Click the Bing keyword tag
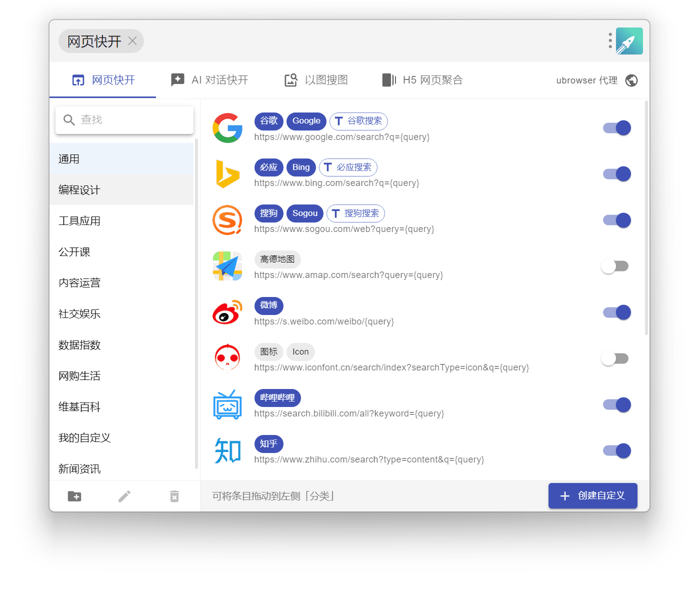Screen dimensions: 700x600 (x=301, y=167)
